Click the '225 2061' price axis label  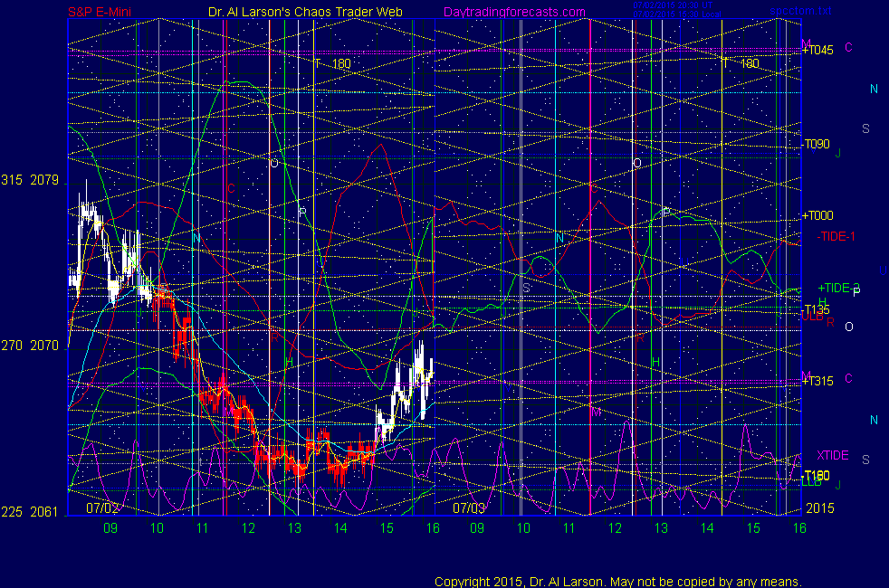(x=30, y=512)
